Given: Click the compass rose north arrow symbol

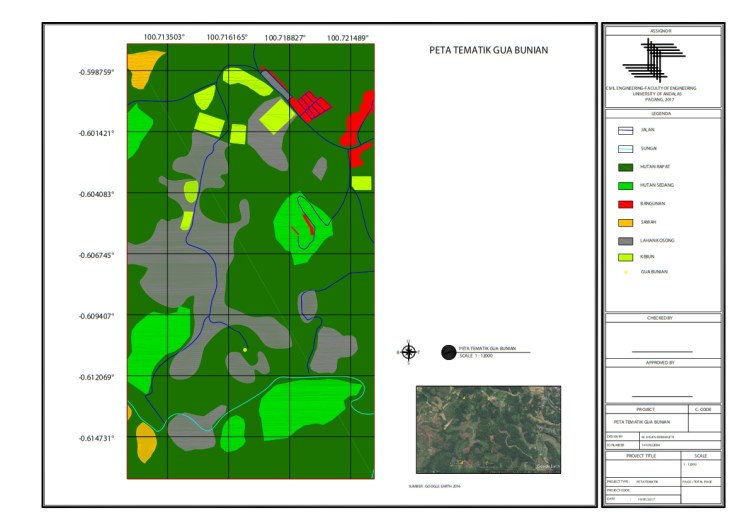Looking at the screenshot, I should (408, 351).
